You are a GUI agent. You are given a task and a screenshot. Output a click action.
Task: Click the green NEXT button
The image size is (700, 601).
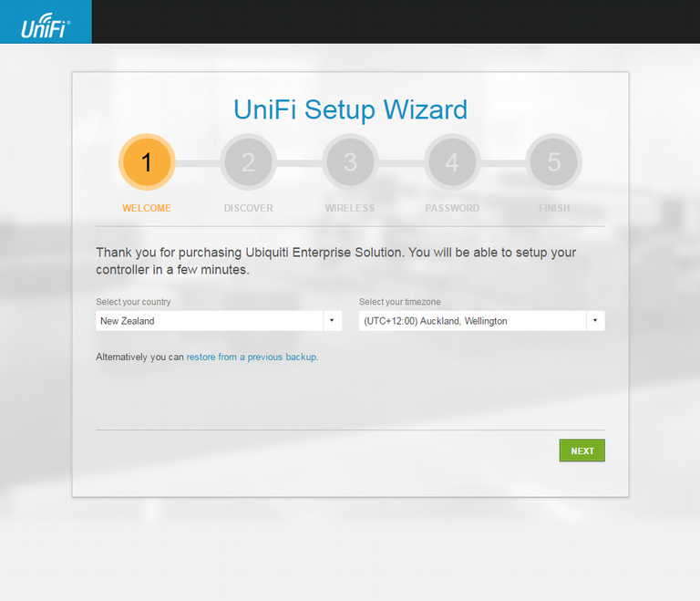(582, 451)
